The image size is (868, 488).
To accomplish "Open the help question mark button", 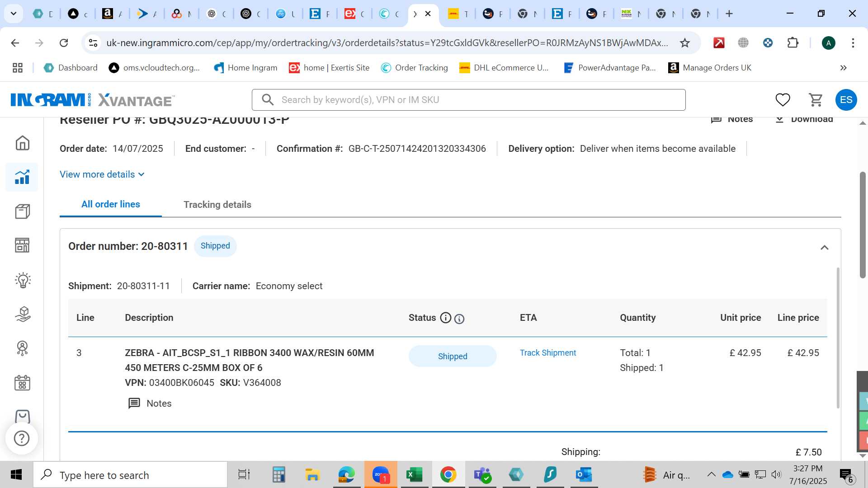I will pyautogui.click(x=22, y=438).
